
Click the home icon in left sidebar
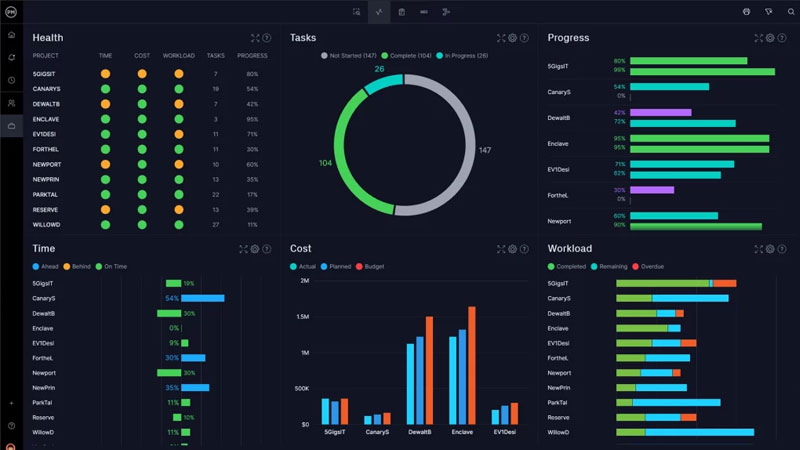[x=11, y=35]
